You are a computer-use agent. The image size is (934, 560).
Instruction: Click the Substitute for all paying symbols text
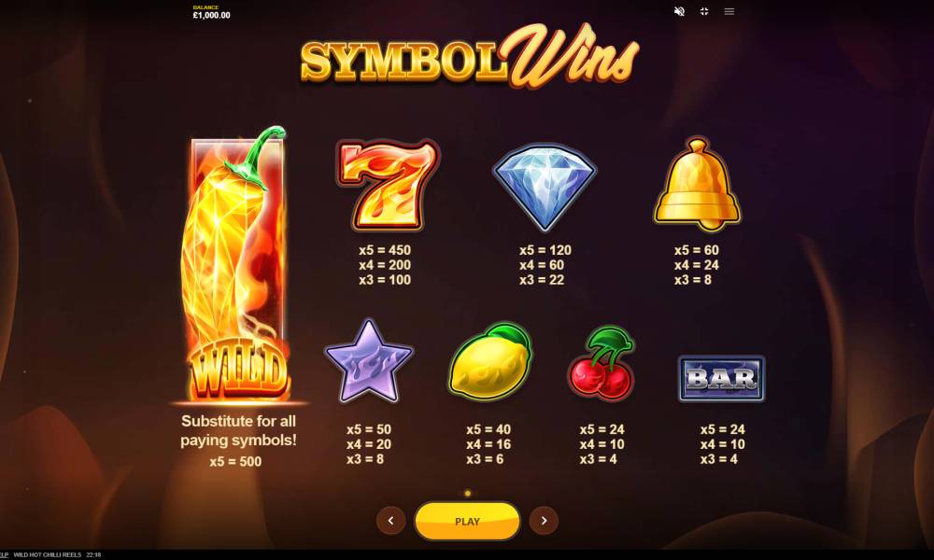point(238,430)
